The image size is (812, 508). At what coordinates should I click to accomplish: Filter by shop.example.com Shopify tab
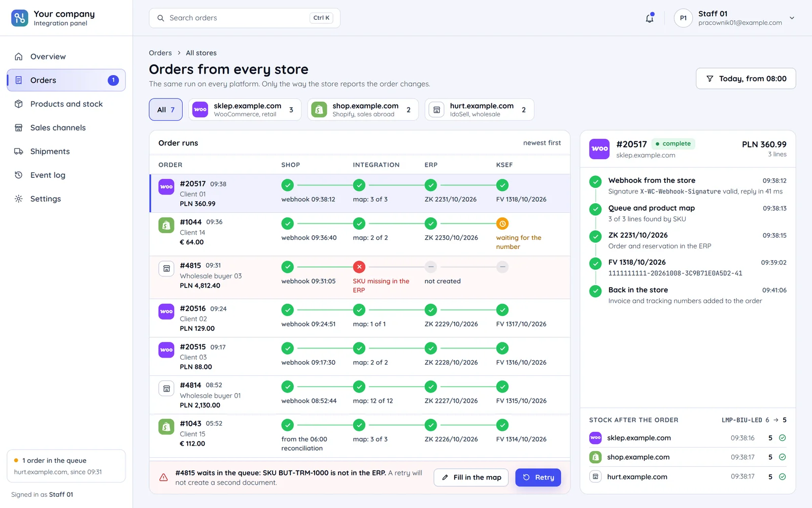point(363,110)
